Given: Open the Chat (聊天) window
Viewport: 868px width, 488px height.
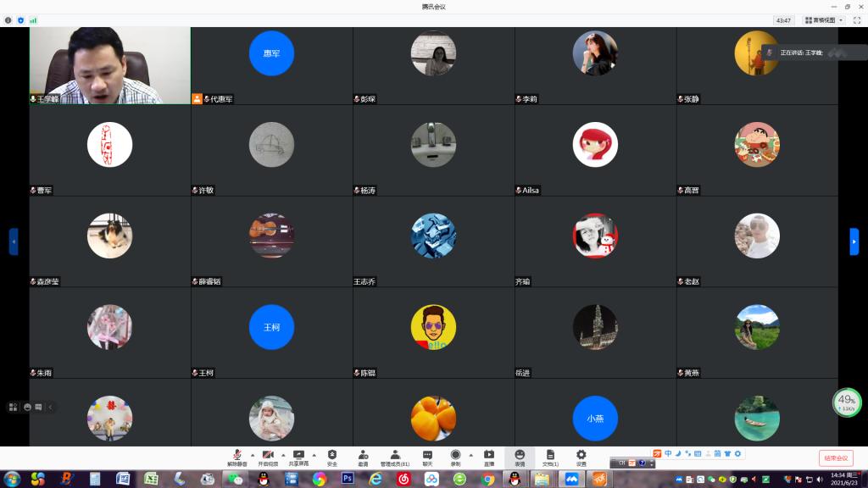Looking at the screenshot, I should pos(427,457).
